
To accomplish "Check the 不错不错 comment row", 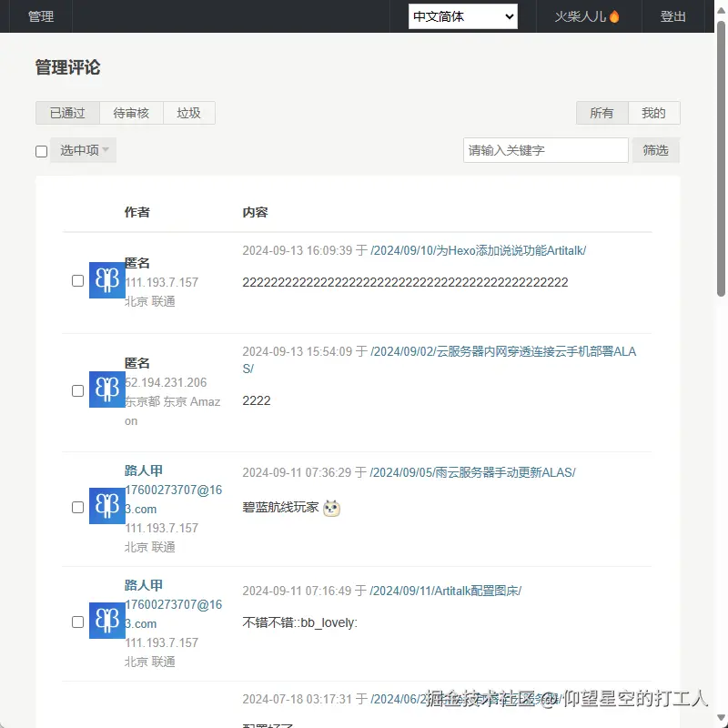I will click(x=77, y=622).
